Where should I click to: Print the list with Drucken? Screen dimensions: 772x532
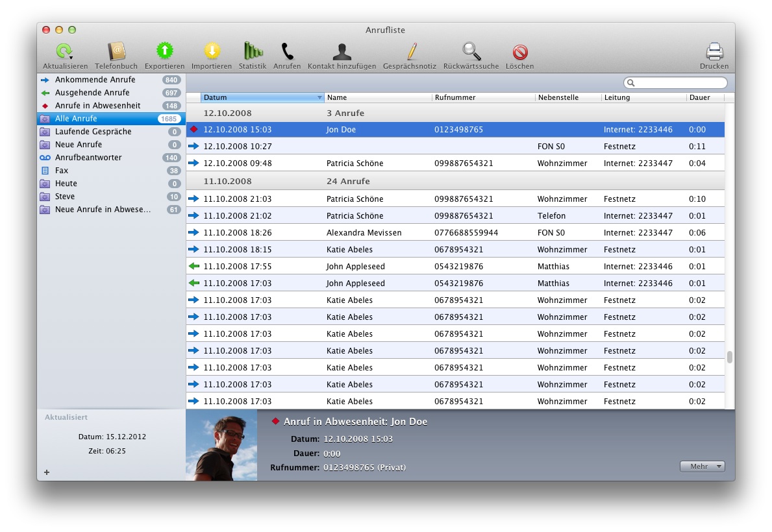point(714,52)
